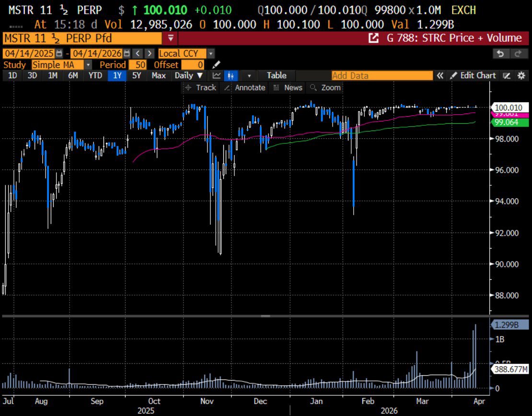Undo the last chart change

500,54
